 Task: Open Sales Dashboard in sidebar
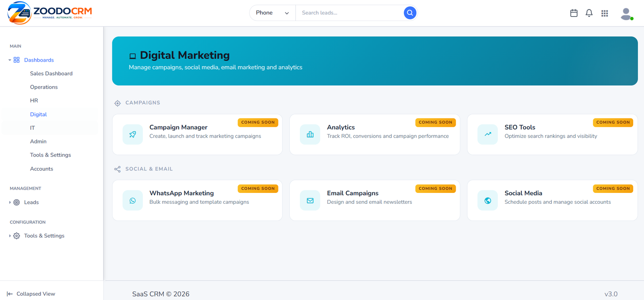[51, 74]
